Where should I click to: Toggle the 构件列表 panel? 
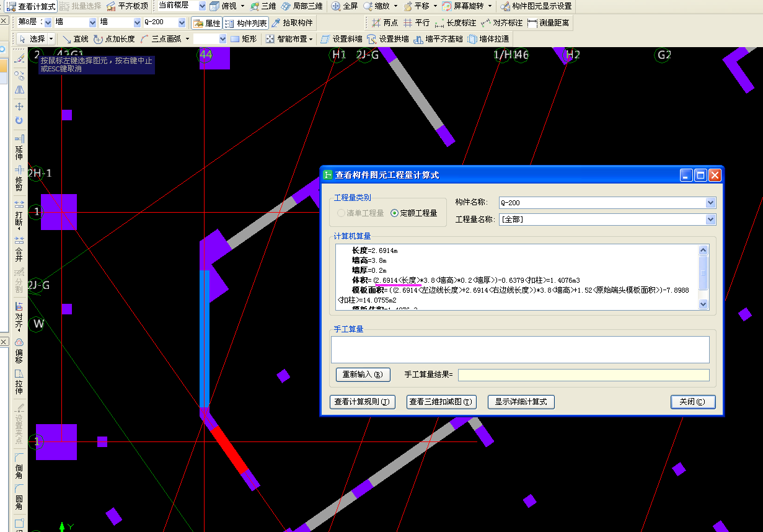click(246, 23)
